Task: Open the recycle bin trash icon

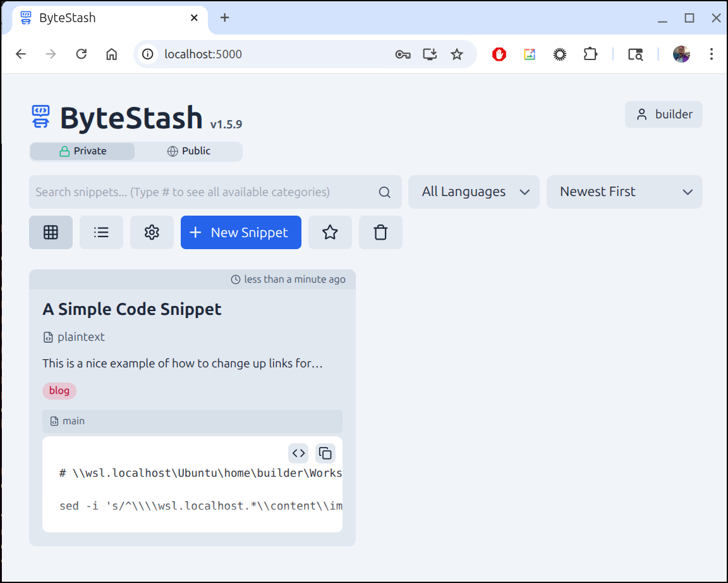Action: (x=380, y=233)
